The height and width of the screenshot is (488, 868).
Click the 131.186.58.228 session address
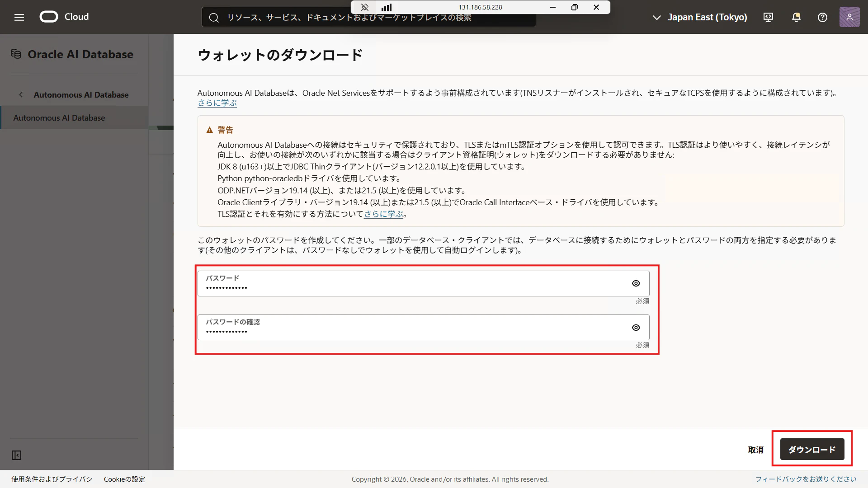tap(480, 7)
